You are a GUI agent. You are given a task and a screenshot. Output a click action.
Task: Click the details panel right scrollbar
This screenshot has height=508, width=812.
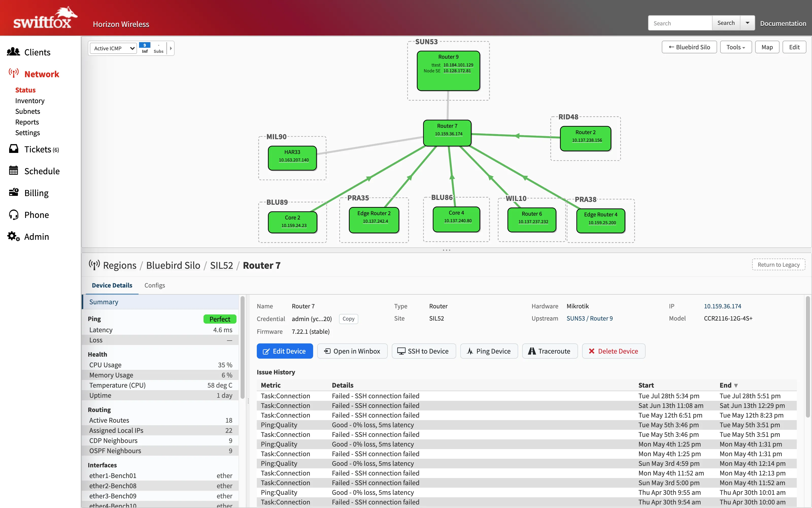(808, 356)
